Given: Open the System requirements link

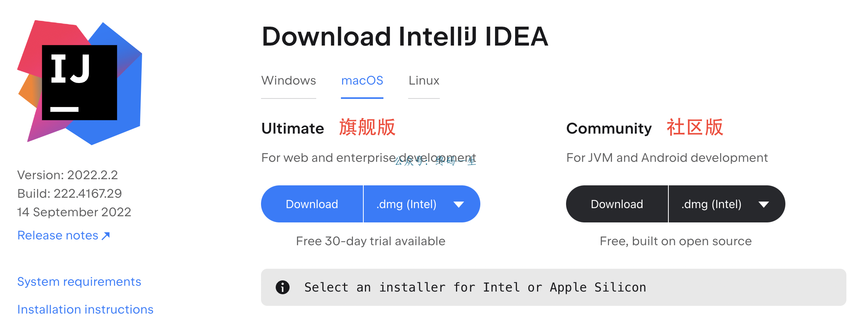Looking at the screenshot, I should [79, 282].
